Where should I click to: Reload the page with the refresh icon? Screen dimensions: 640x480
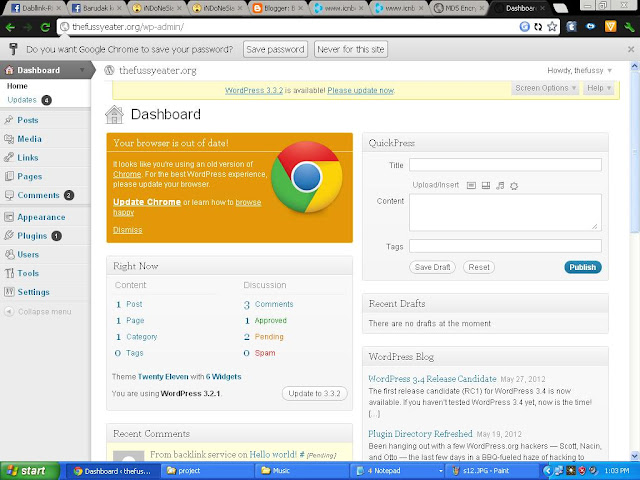45,27
